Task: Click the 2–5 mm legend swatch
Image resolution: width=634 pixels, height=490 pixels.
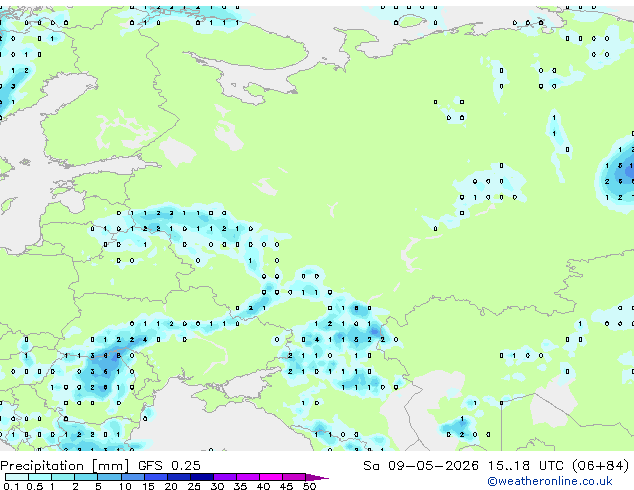Action: [86, 477]
